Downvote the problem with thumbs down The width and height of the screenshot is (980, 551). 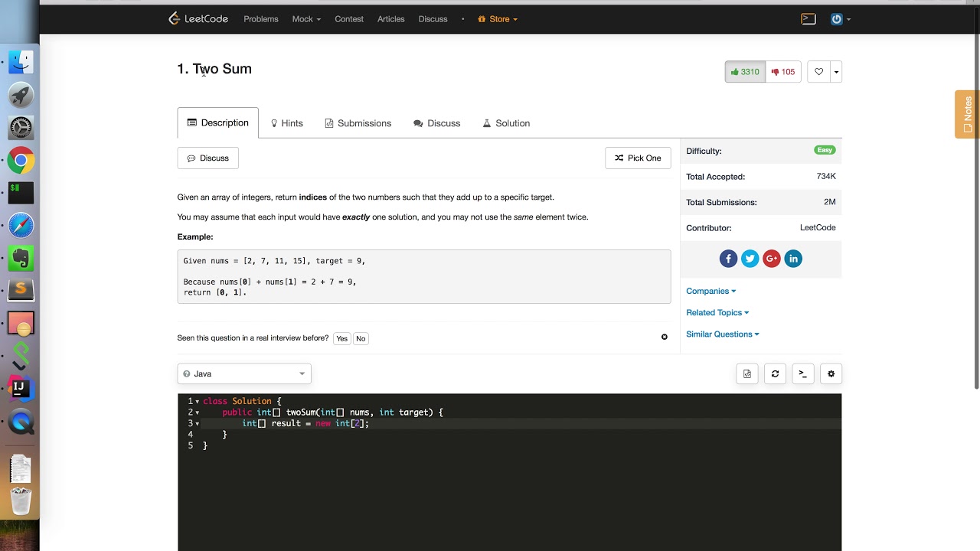point(783,72)
